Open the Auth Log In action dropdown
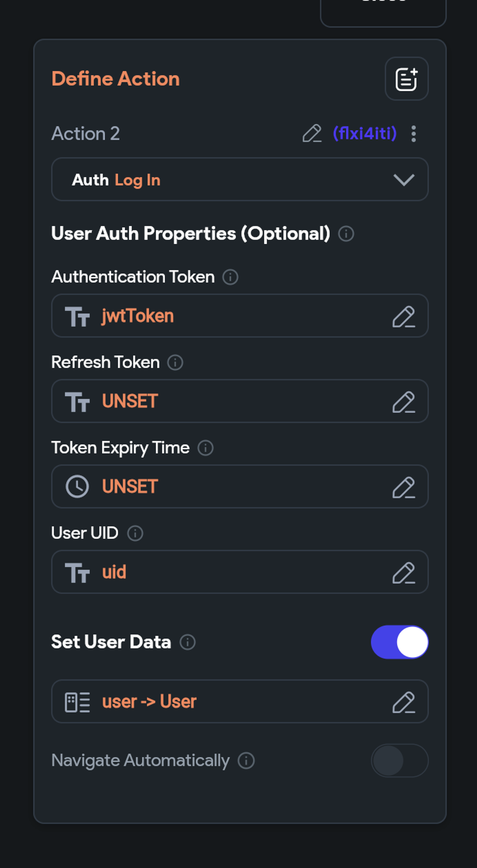This screenshot has height=868, width=477. click(x=240, y=179)
